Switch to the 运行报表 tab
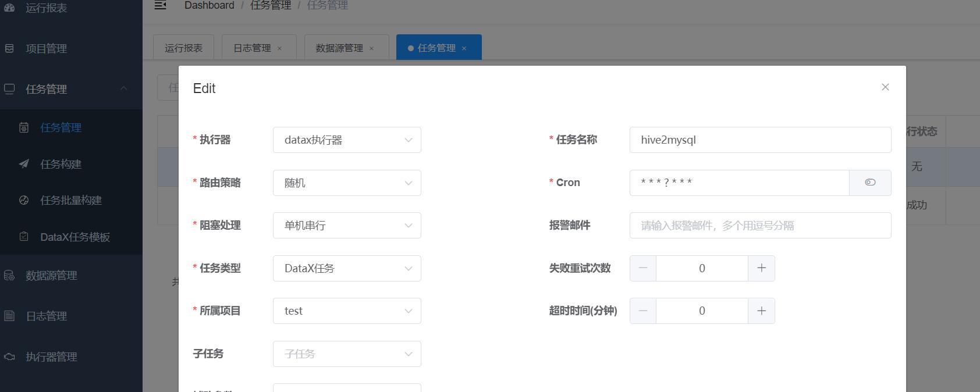Viewport: 980px width, 392px height. [x=183, y=48]
